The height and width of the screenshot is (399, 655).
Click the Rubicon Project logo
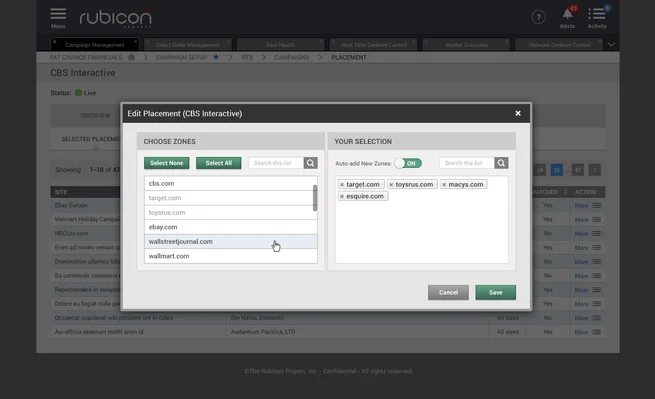click(116, 18)
